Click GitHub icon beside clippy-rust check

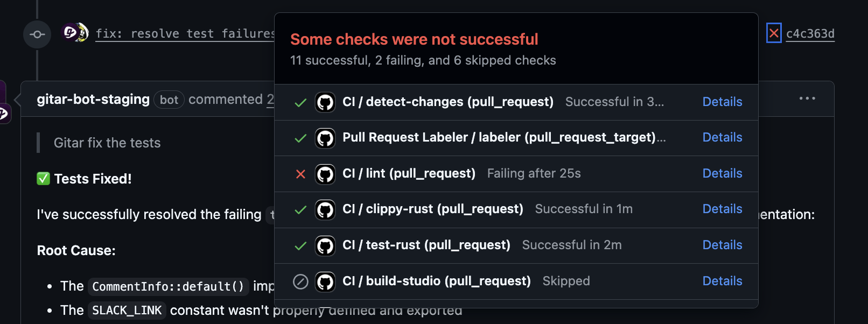tap(325, 209)
